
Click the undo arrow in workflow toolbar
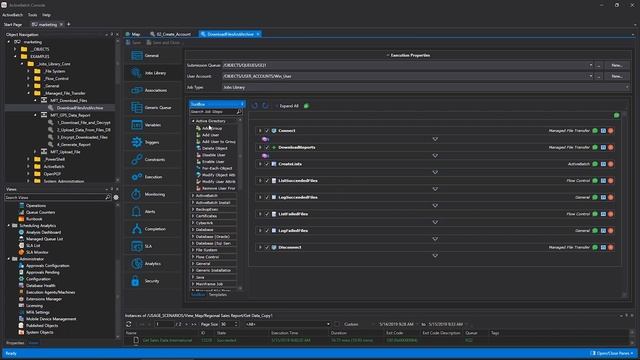coord(255,106)
